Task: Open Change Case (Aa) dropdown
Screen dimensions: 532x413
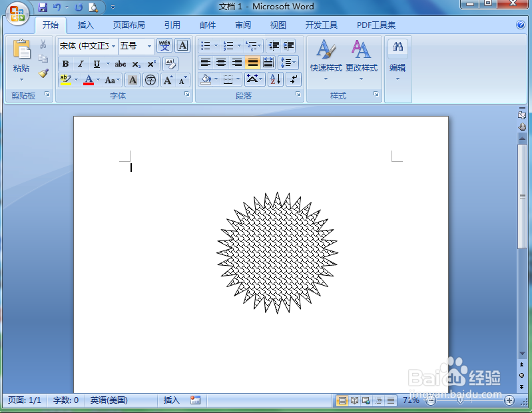Action: pyautogui.click(x=113, y=80)
